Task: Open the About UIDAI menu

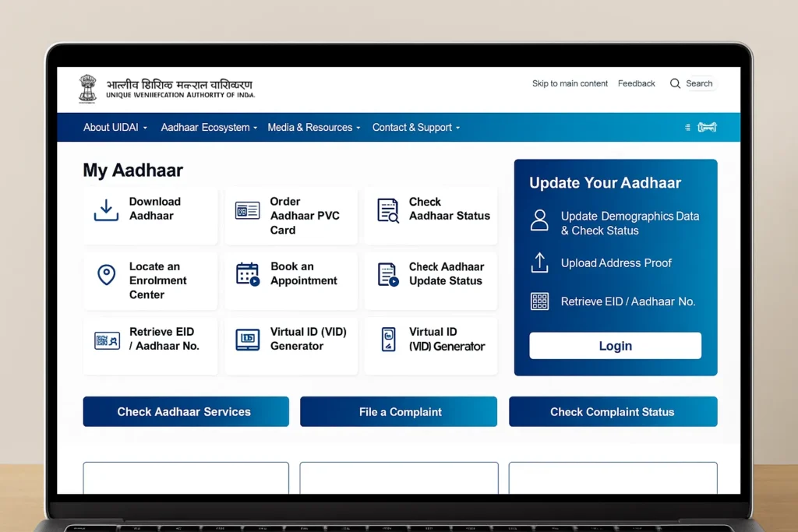Action: click(115, 127)
